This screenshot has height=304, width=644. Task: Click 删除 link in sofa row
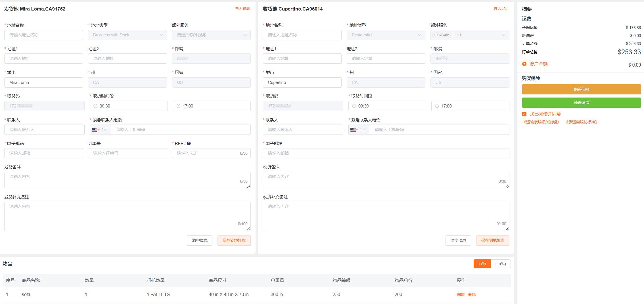click(472, 295)
